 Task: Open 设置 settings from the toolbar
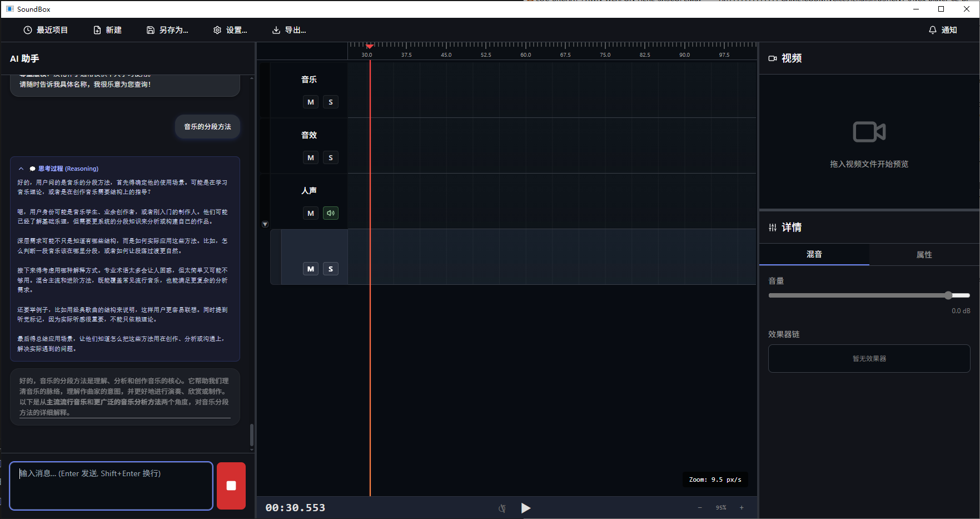pos(230,30)
